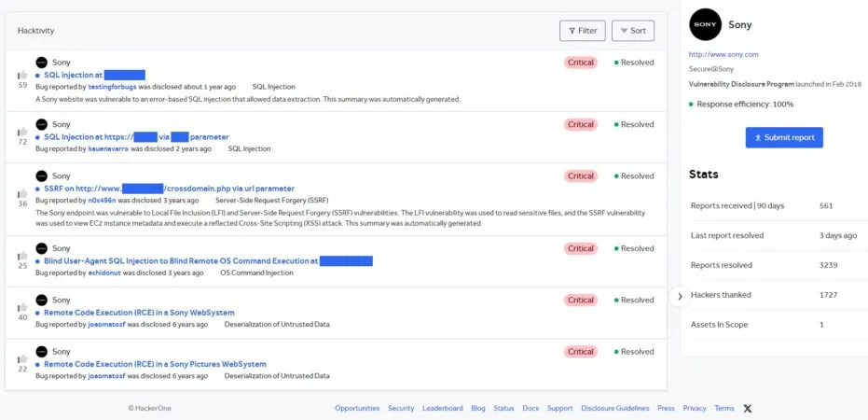
Task: Click the 'Server-Side Request Forgery (SSRF)' weakness label
Action: (x=272, y=201)
